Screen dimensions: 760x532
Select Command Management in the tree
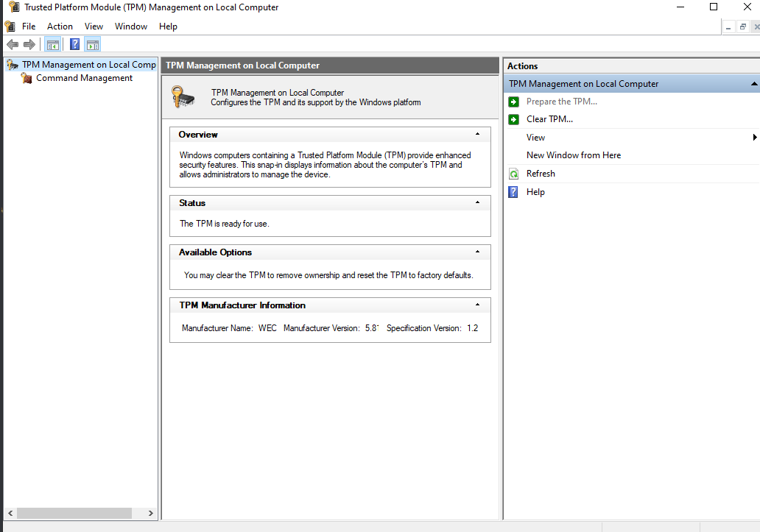pos(84,78)
